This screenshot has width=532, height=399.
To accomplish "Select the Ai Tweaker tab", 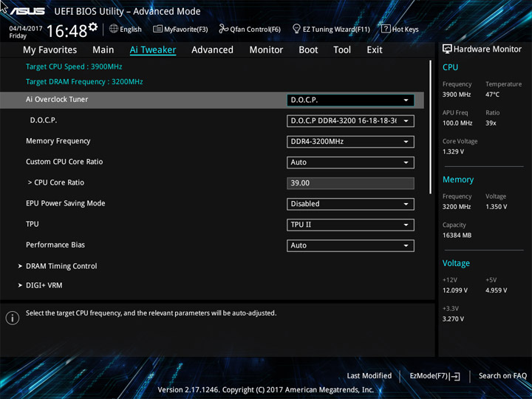I will point(153,50).
